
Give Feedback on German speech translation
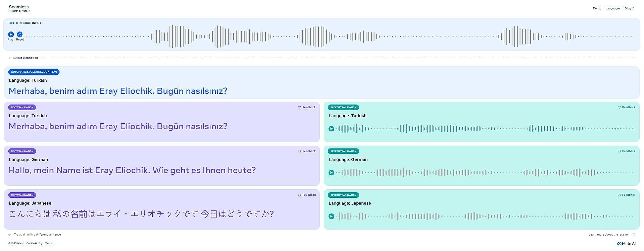pyautogui.click(x=627, y=151)
